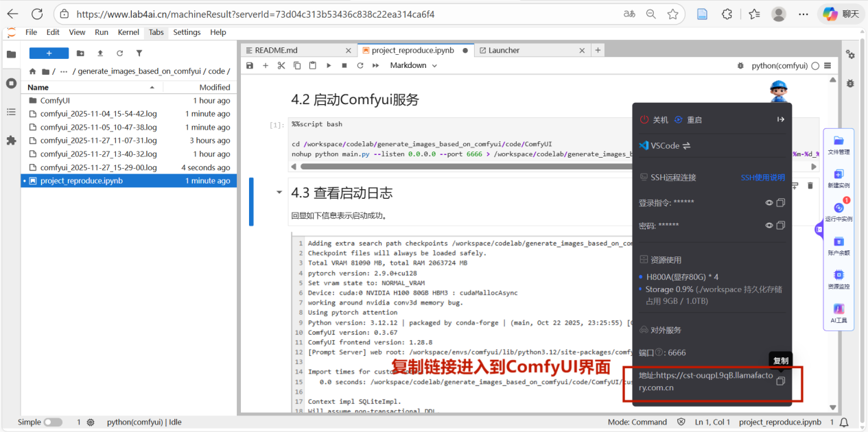Refresh the file browser listing
The image size is (868, 432).
coord(119,53)
